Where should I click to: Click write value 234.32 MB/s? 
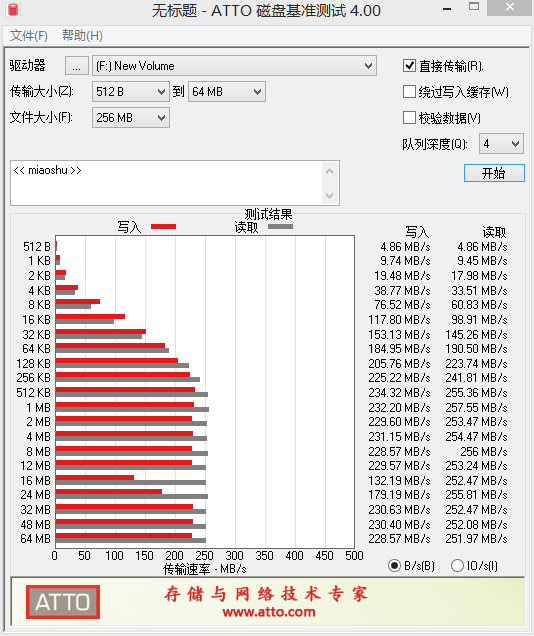399,393
